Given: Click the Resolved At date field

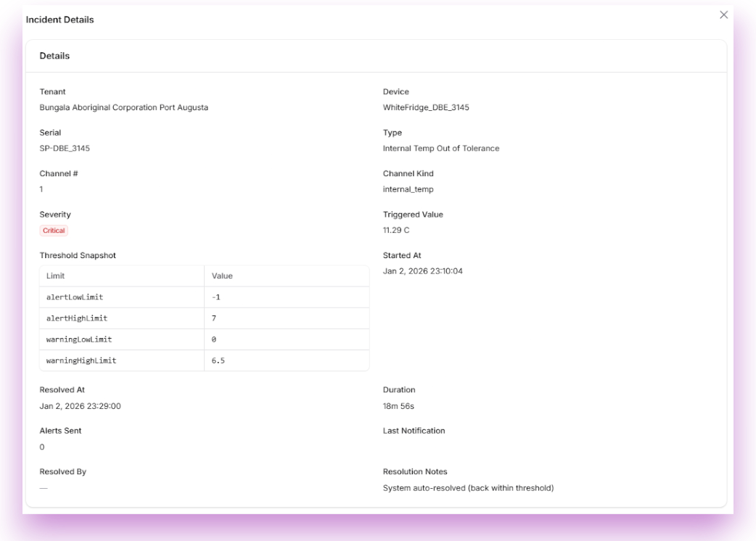Looking at the screenshot, I should pos(81,406).
